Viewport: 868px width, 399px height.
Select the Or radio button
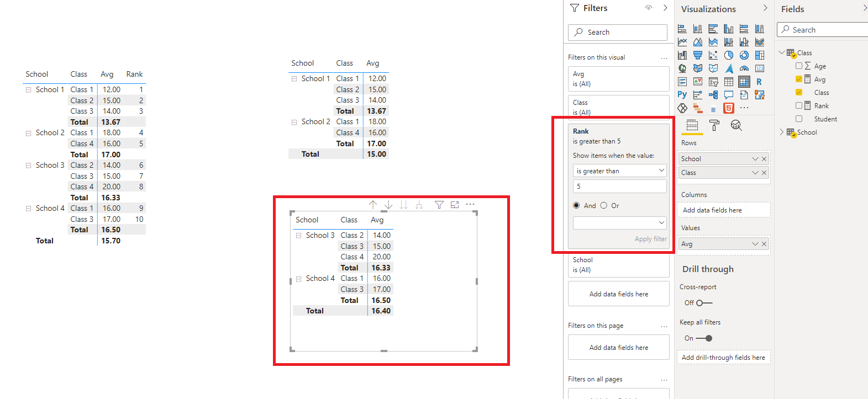(604, 205)
